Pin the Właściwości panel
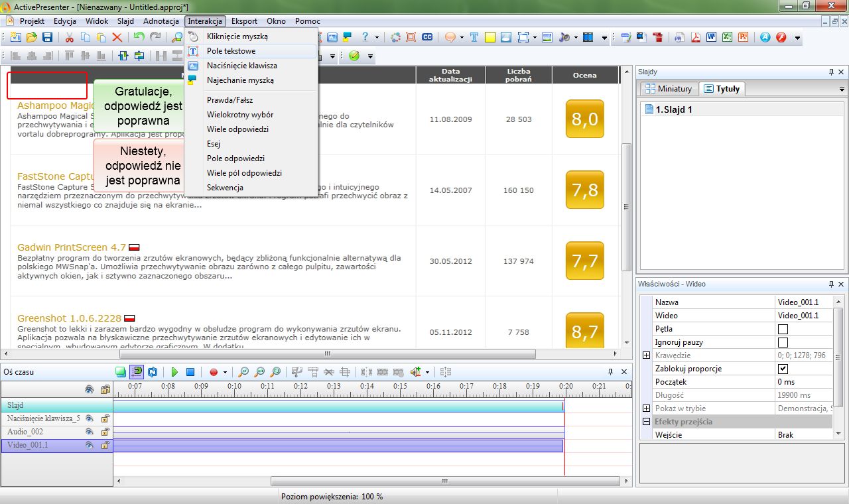Image resolution: width=849 pixels, height=504 pixels. point(831,284)
